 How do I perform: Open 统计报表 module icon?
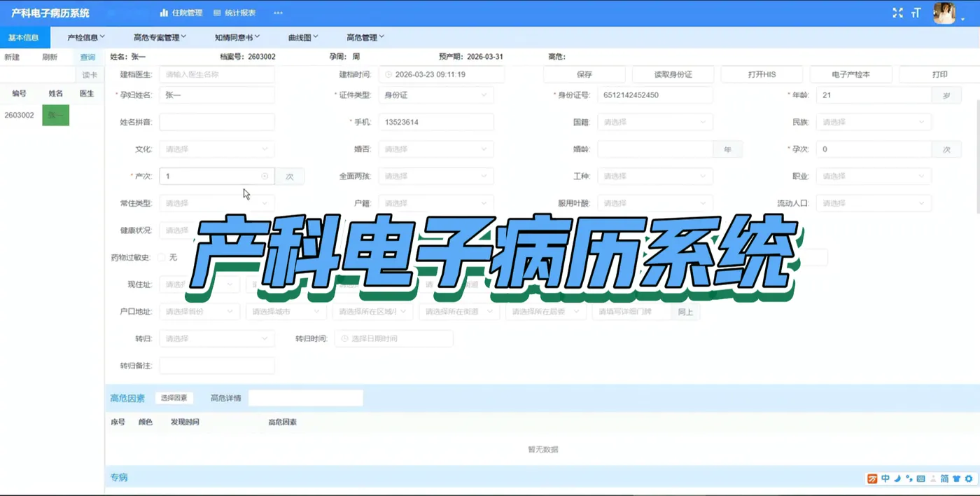pyautogui.click(x=217, y=13)
